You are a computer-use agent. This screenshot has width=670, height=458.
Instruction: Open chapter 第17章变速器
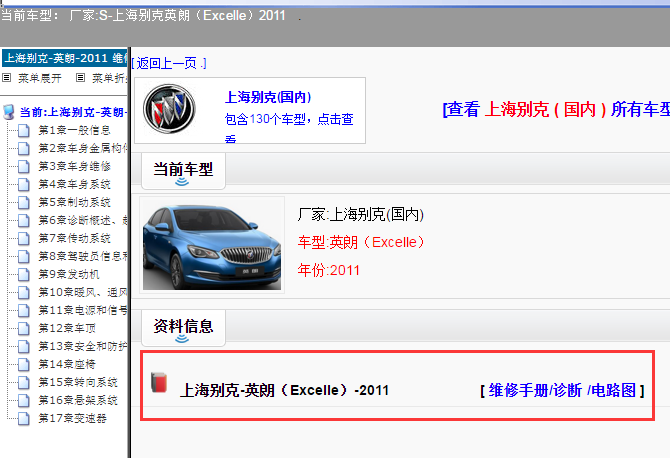pyautogui.click(x=72, y=418)
